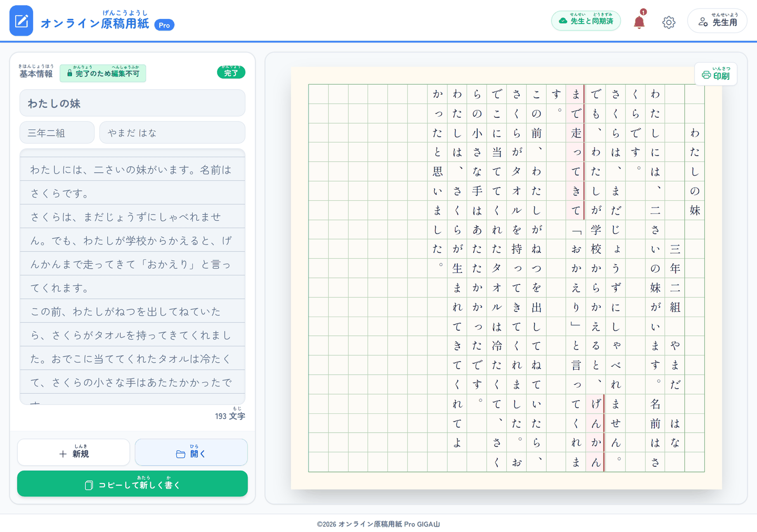The image size is (757, 532).
Task: Click the title field わたしの妹
Action: (132, 103)
